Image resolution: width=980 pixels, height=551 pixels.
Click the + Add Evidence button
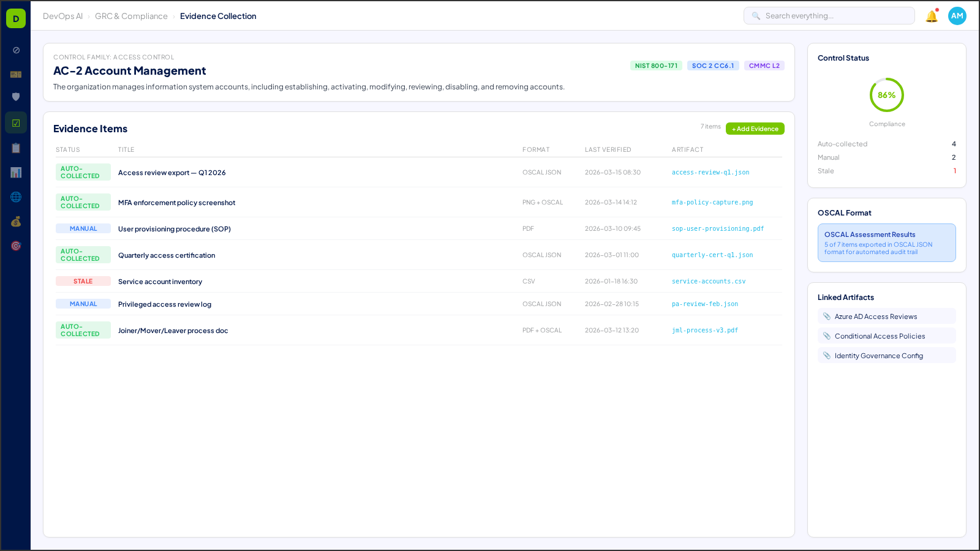755,129
